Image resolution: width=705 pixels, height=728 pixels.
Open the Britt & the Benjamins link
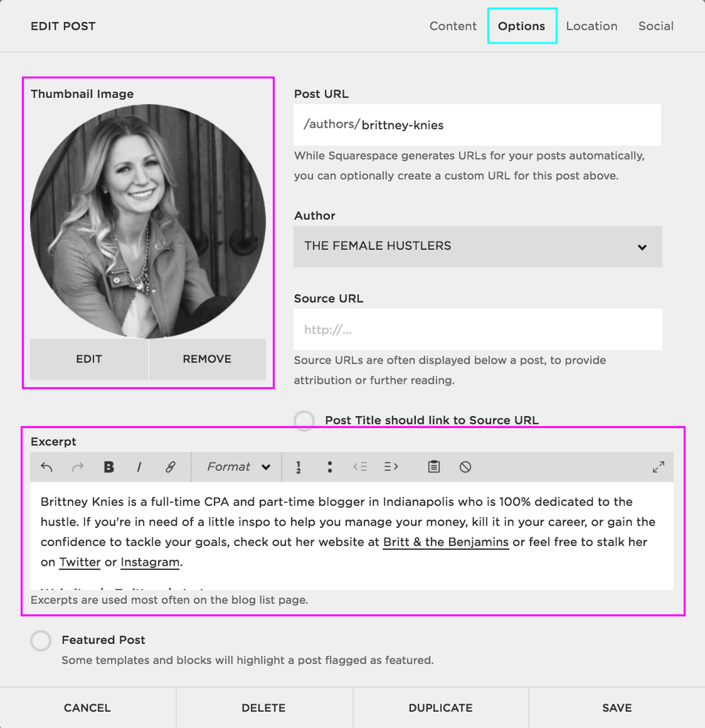tap(446, 542)
